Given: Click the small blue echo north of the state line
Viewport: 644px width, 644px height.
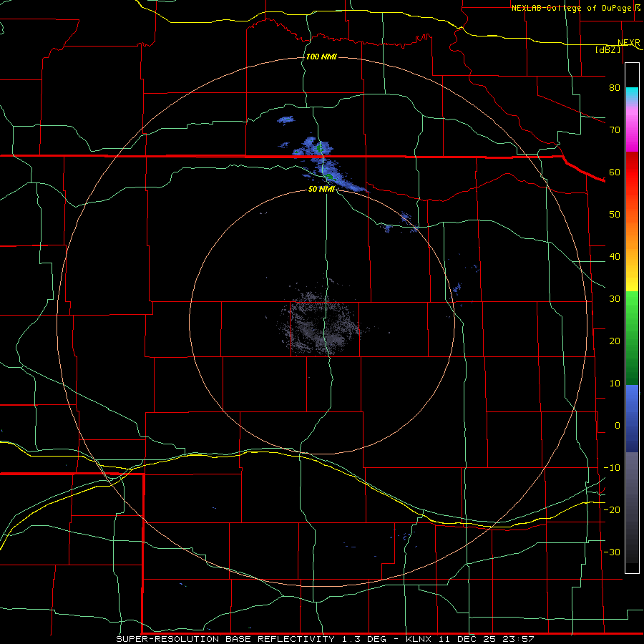Looking at the screenshot, I should pyautogui.click(x=286, y=120).
